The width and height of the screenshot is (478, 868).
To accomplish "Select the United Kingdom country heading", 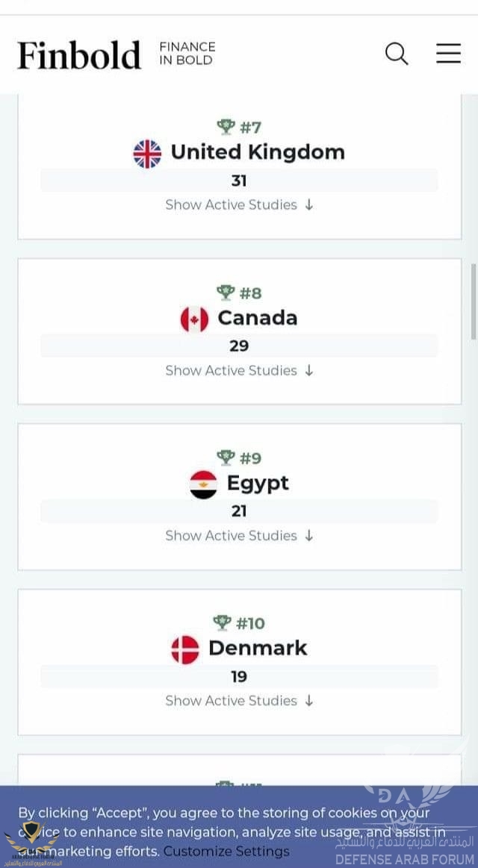I will (258, 152).
